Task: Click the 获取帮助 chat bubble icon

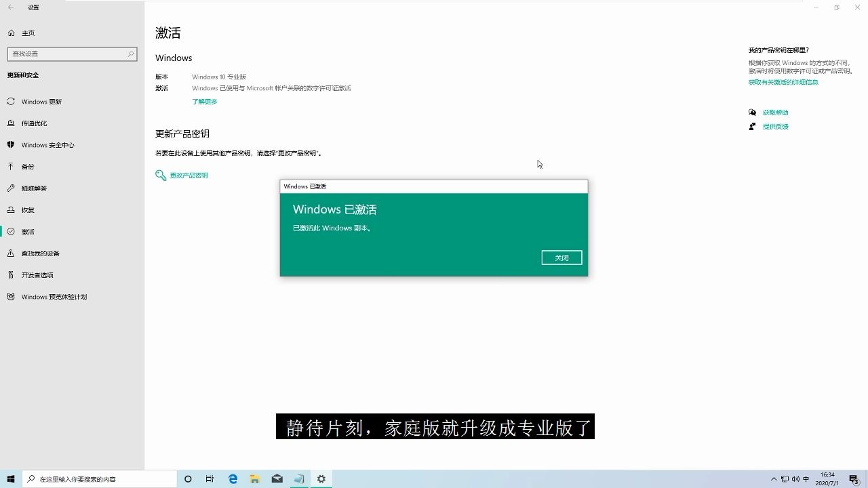Action: [x=752, y=113]
